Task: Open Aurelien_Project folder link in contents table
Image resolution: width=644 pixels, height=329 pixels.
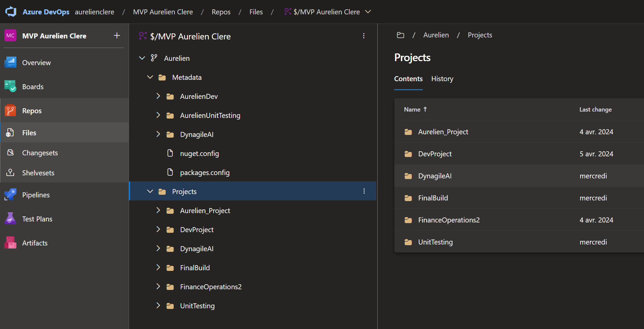Action: 443,132
